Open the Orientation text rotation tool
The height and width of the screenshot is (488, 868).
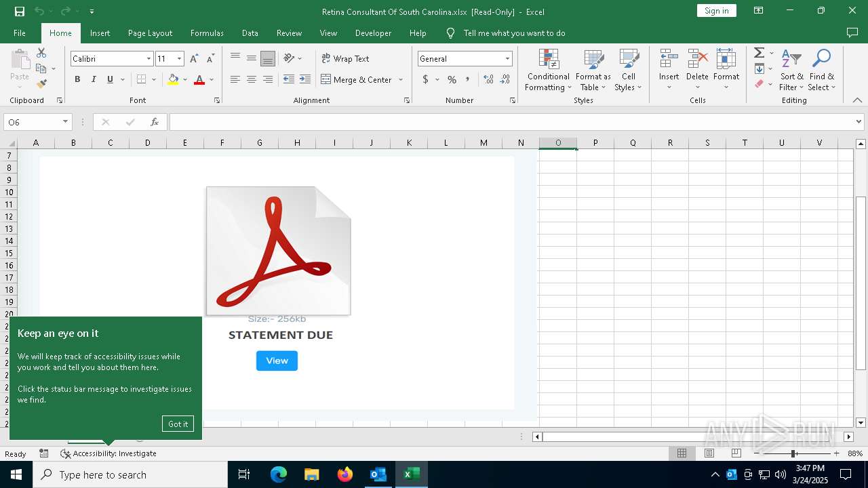tap(290, 58)
